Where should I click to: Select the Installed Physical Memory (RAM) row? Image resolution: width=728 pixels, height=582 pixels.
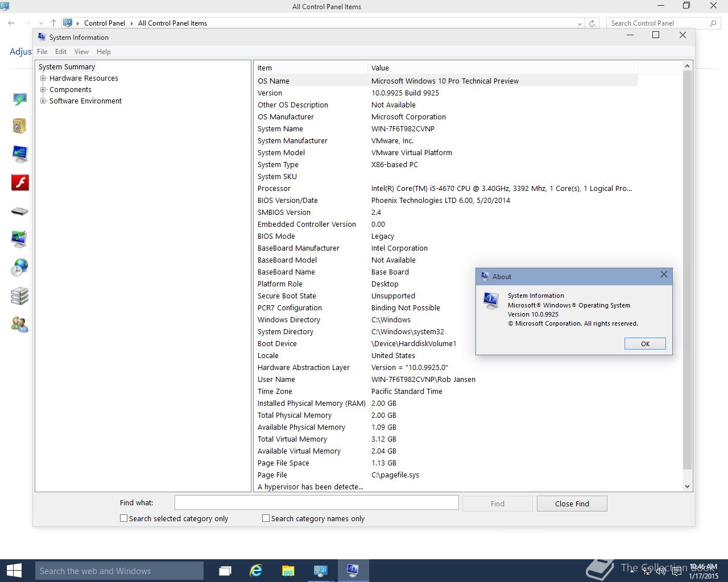pyautogui.click(x=446, y=403)
